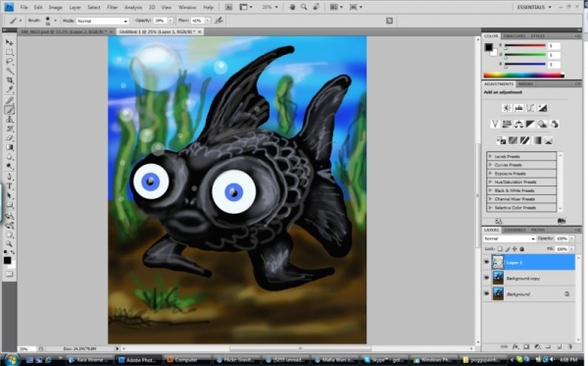Image resolution: width=588 pixels, height=366 pixels.
Task: Select the Rectangular Marquee tool
Action: click(10, 52)
